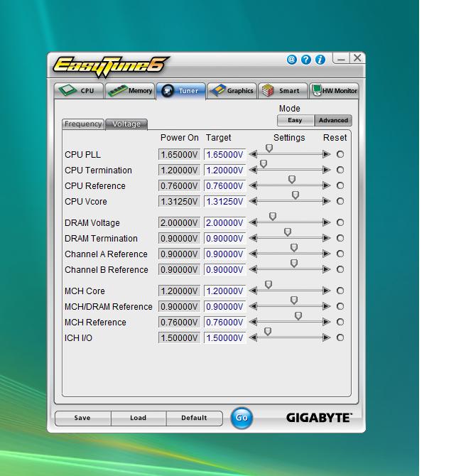Click the MCH Reference slider thumb
The width and height of the screenshot is (461, 476).
298,316
